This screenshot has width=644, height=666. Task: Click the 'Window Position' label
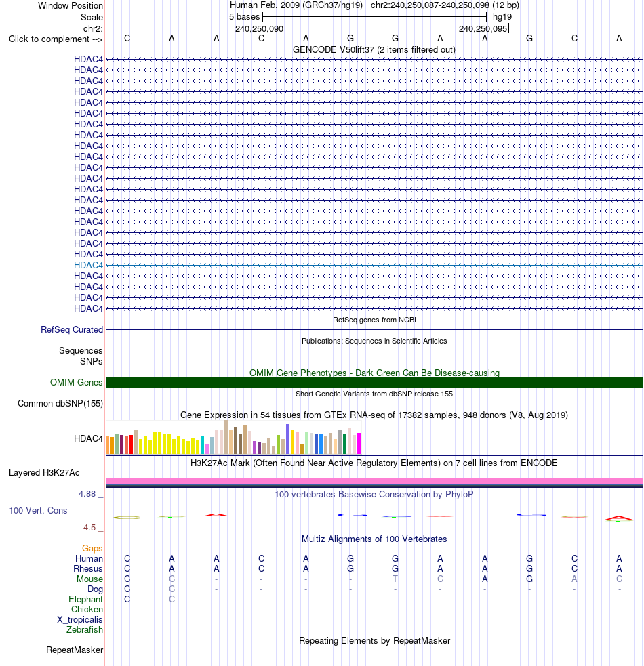click(x=70, y=6)
